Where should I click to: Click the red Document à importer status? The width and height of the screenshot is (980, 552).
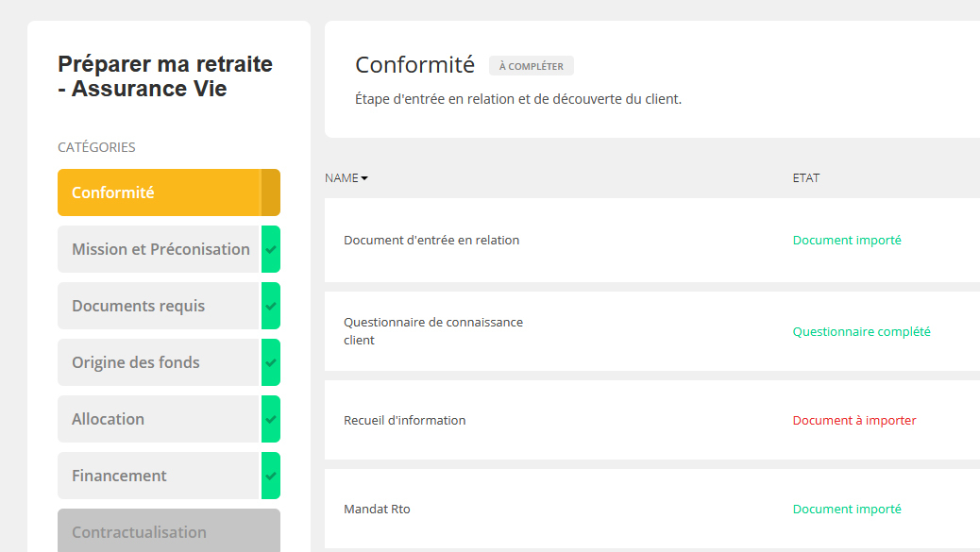[x=854, y=421]
